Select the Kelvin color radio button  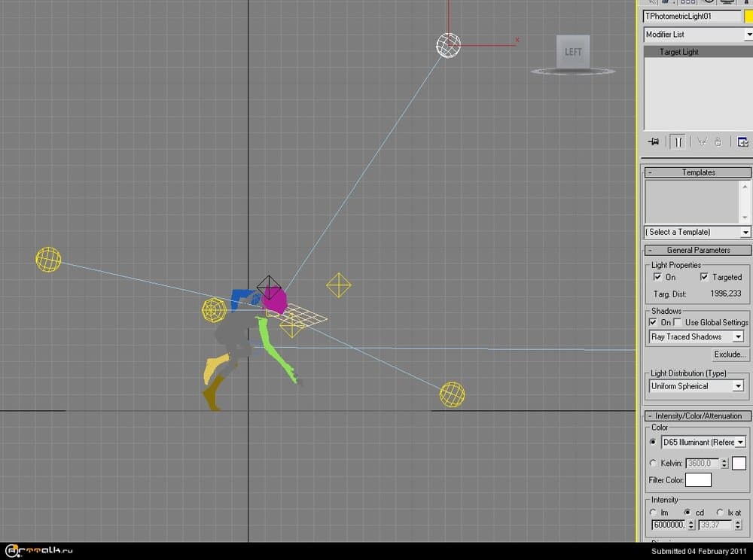653,464
